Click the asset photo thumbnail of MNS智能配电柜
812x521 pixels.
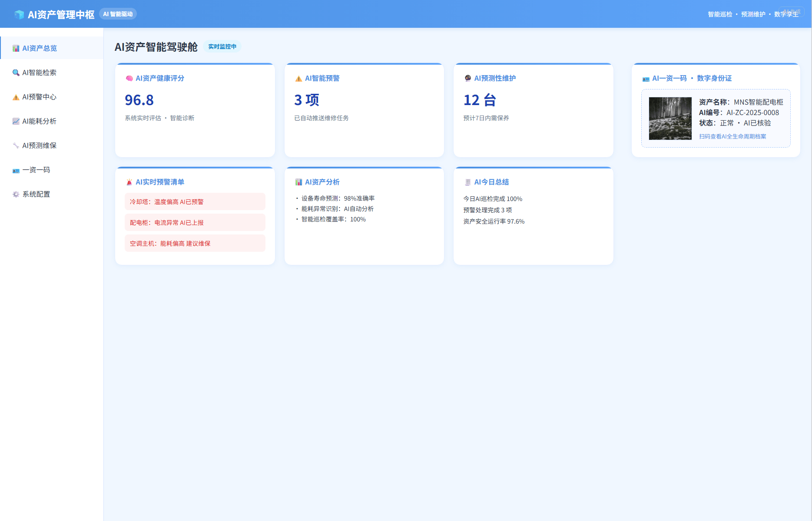tap(670, 119)
